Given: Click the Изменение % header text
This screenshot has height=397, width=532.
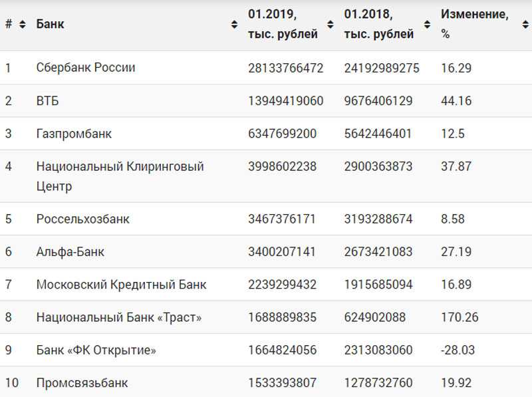Looking at the screenshot, I should tap(475, 24).
